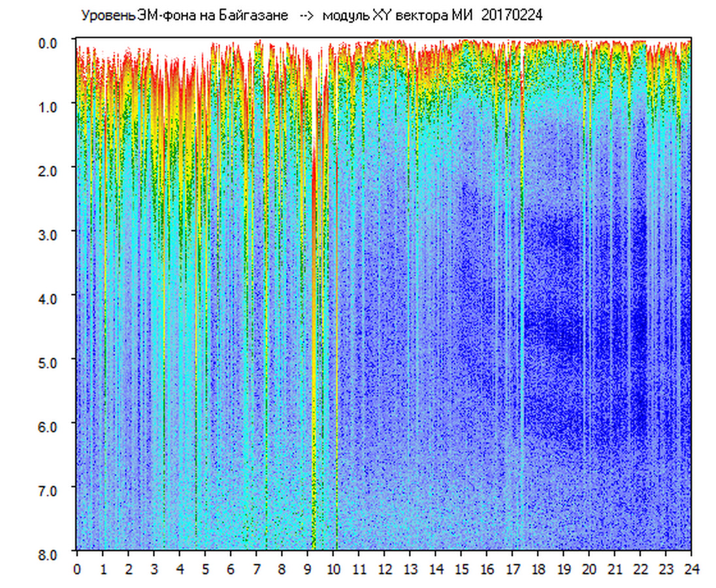
Task: Click the arrow symbol in the chart title
Action: 304,16
